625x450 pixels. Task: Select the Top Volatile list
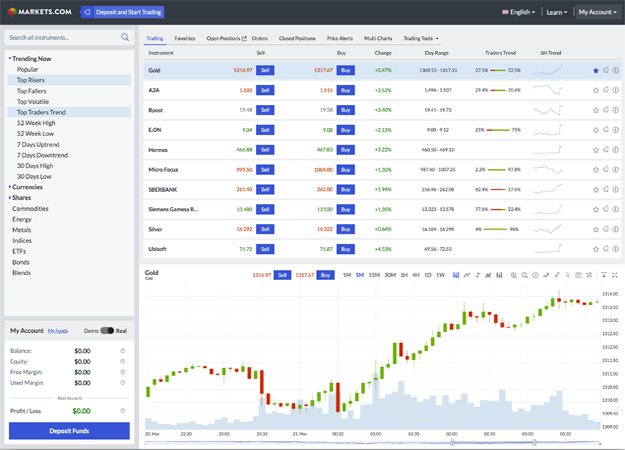(33, 102)
